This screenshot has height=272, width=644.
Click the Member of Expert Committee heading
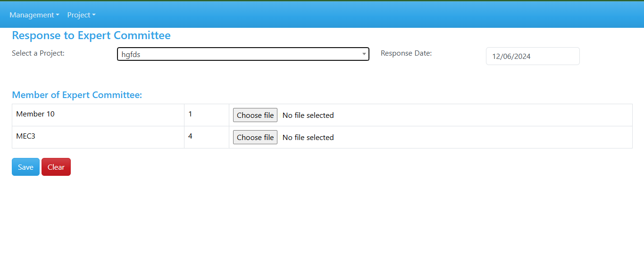pos(77,95)
